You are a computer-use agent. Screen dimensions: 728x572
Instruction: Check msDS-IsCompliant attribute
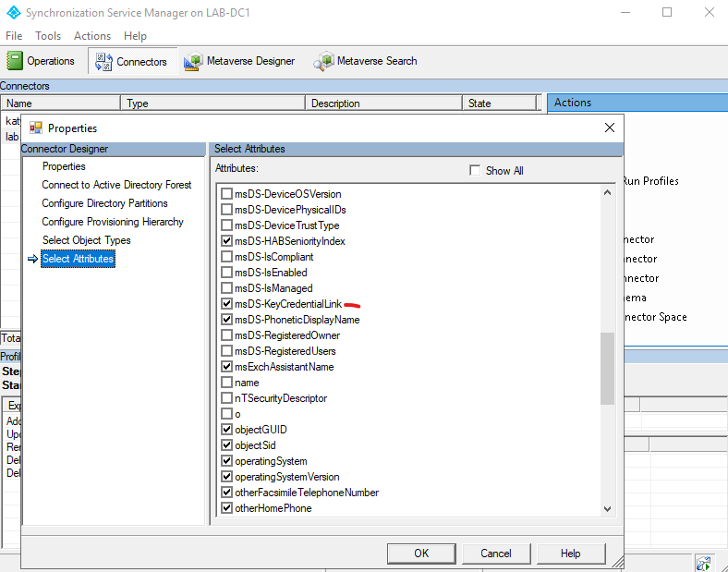(226, 257)
